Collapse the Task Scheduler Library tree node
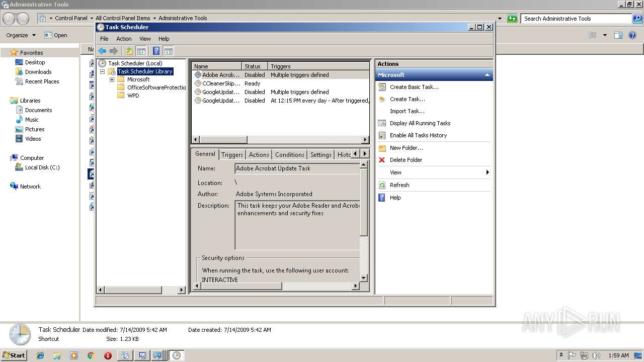 click(x=103, y=71)
